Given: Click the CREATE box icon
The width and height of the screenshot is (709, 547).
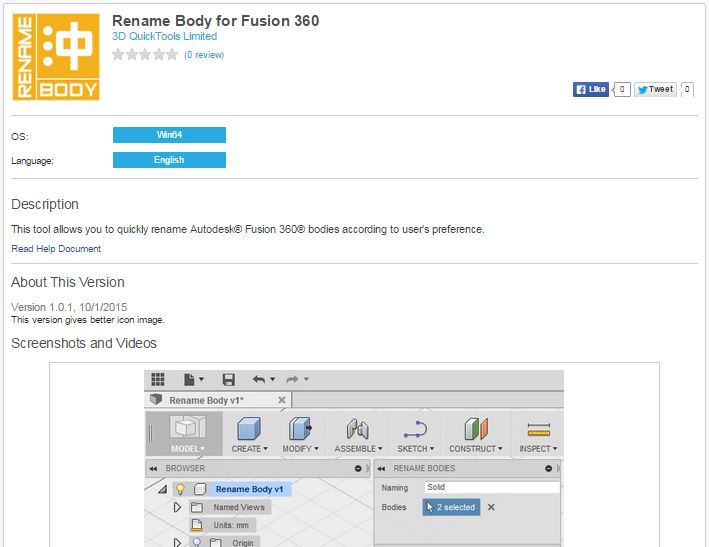Looking at the screenshot, I should (249, 428).
